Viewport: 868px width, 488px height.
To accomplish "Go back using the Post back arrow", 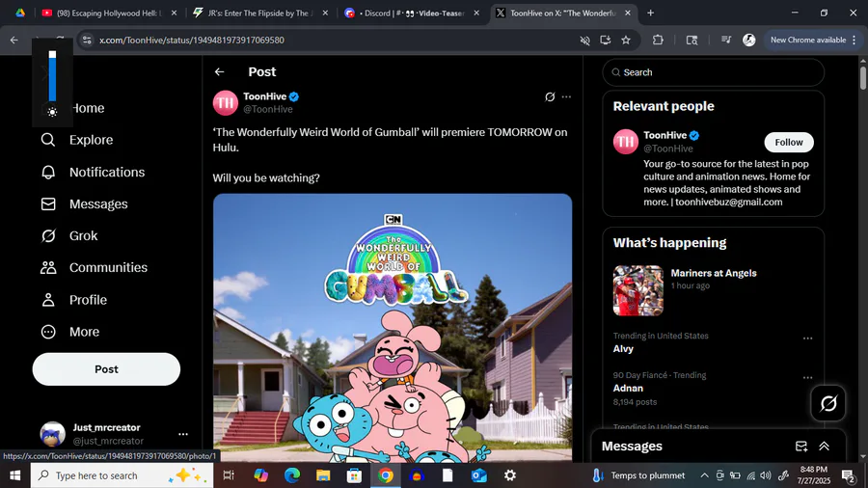I will tap(219, 72).
